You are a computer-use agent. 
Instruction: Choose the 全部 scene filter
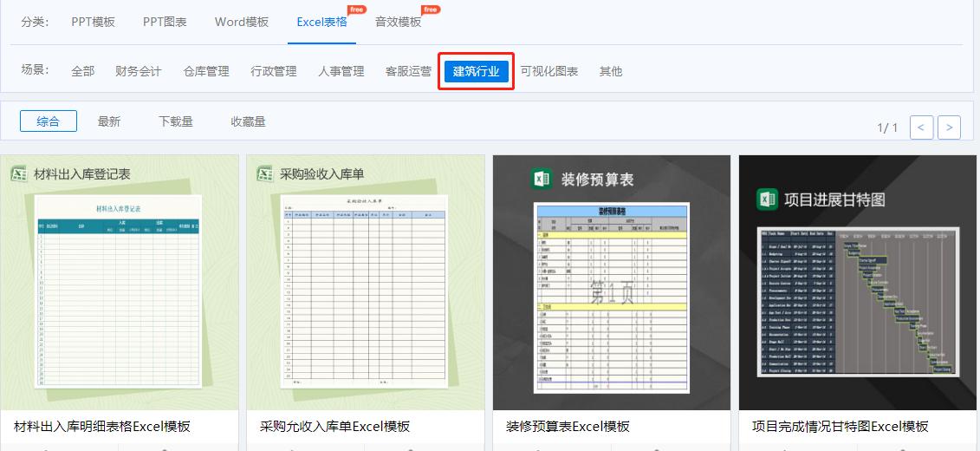[82, 71]
